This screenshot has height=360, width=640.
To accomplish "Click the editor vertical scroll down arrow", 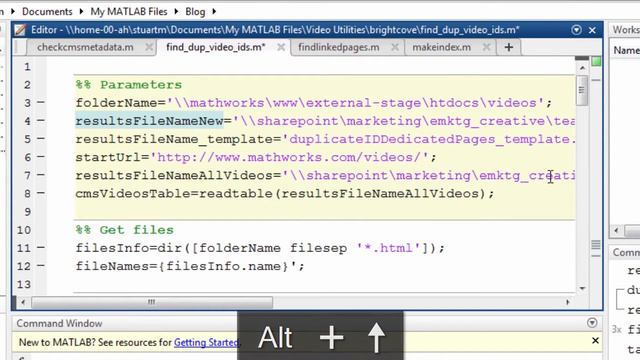I will 582,288.
